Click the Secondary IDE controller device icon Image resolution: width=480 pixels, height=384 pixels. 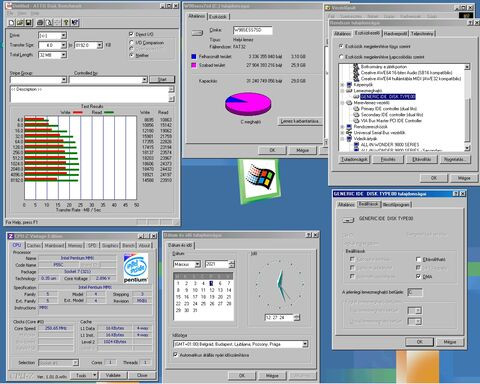356,115
